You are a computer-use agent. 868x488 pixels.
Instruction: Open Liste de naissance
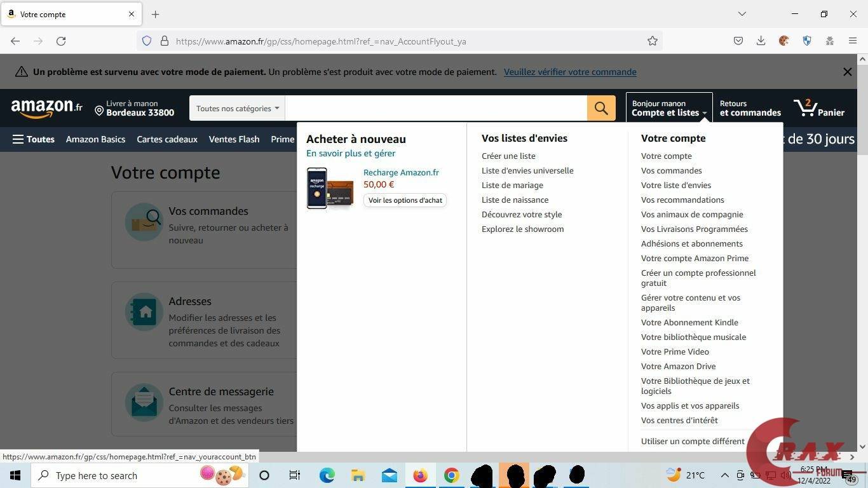[x=515, y=200]
